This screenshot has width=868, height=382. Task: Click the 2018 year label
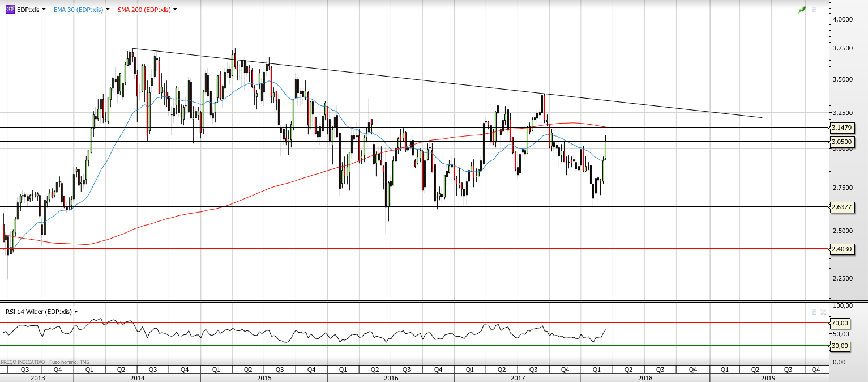point(645,378)
